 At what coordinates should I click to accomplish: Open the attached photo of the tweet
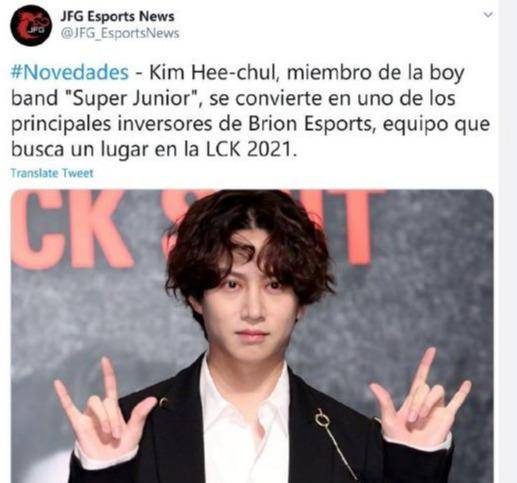(x=252, y=336)
